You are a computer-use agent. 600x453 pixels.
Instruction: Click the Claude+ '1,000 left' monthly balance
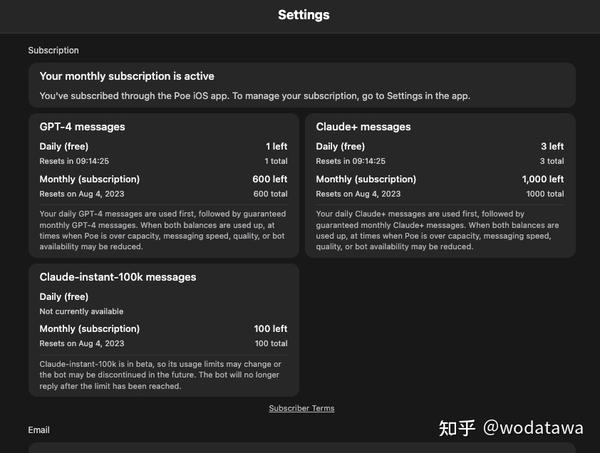[x=544, y=179]
